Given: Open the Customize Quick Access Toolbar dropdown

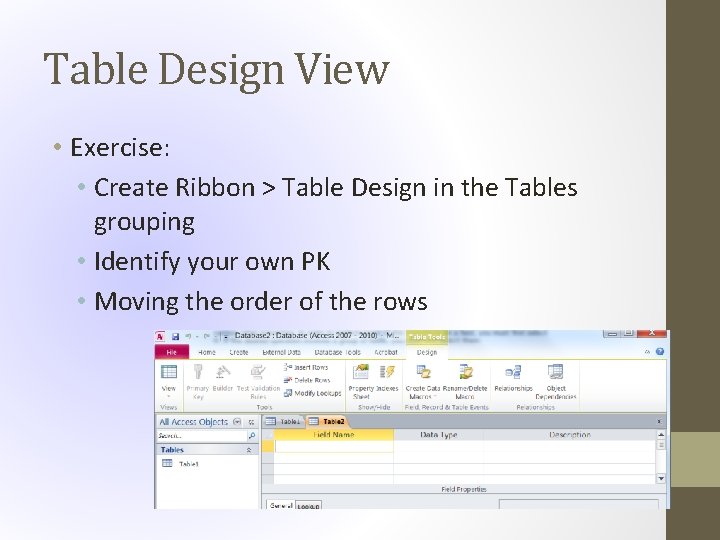Looking at the screenshot, I should [225, 337].
